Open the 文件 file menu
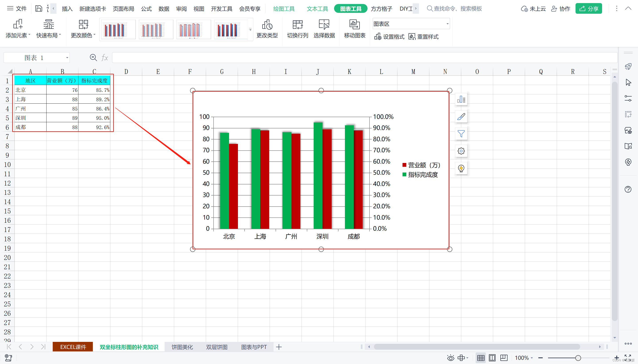This screenshot has height=364, width=638. [17, 8]
